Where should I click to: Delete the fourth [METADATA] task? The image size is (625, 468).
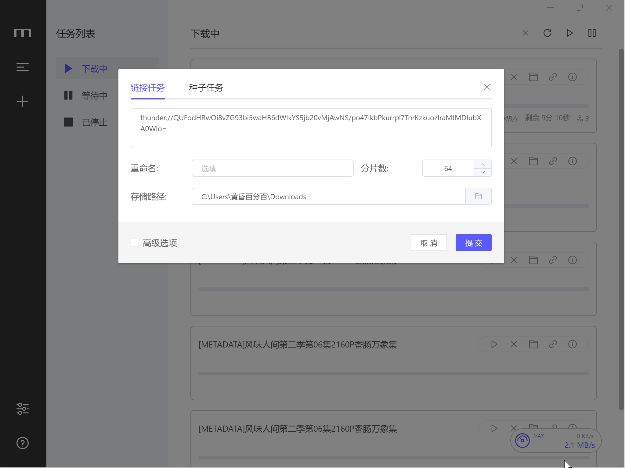point(514,344)
